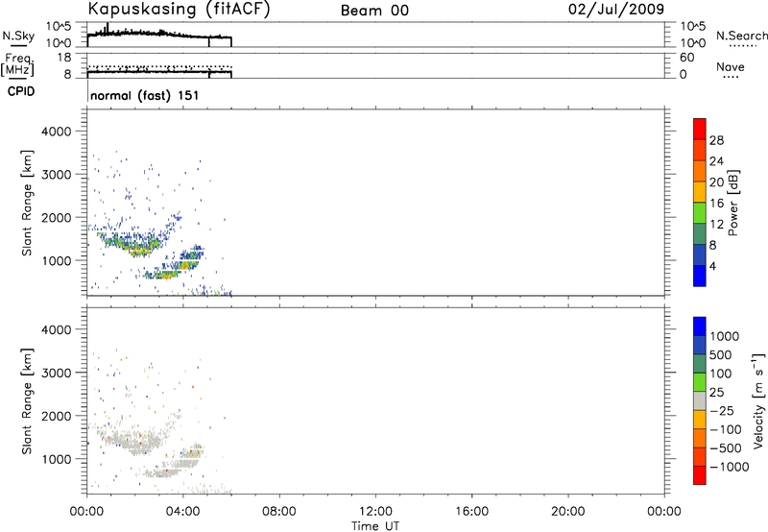Click the Slant Range label of power panel
768x532 pixels.
[x=27, y=203]
